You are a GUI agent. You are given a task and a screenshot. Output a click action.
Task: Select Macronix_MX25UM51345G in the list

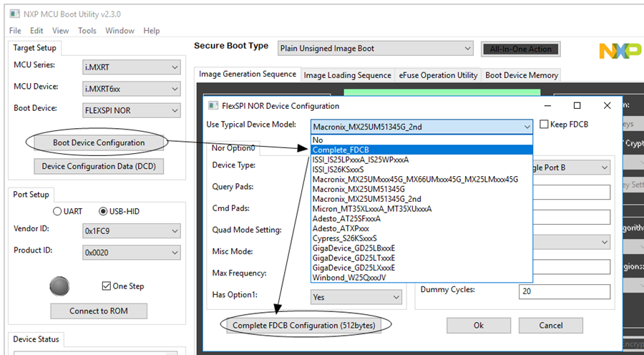click(x=421, y=190)
